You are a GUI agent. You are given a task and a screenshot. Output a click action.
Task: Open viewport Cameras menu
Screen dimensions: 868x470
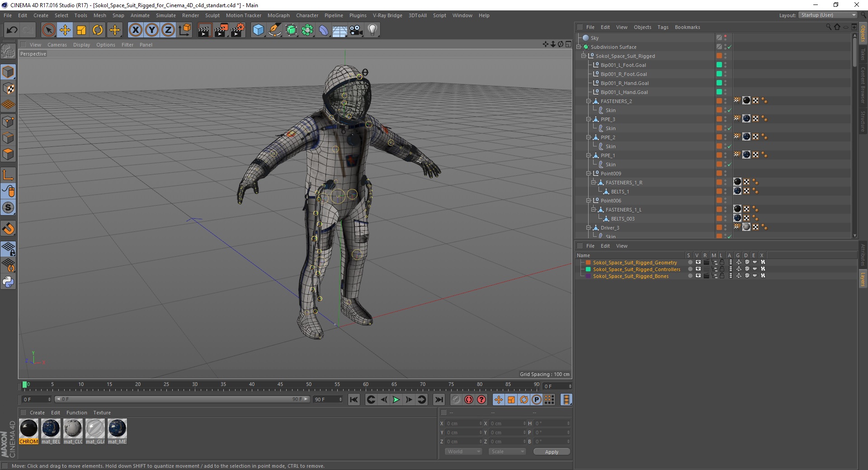click(57, 45)
